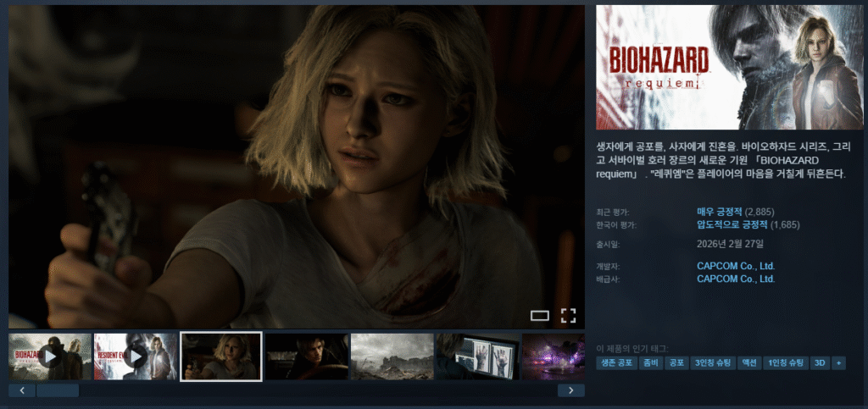
Task: Open fullscreen view of the screenshot
Action: click(x=569, y=316)
